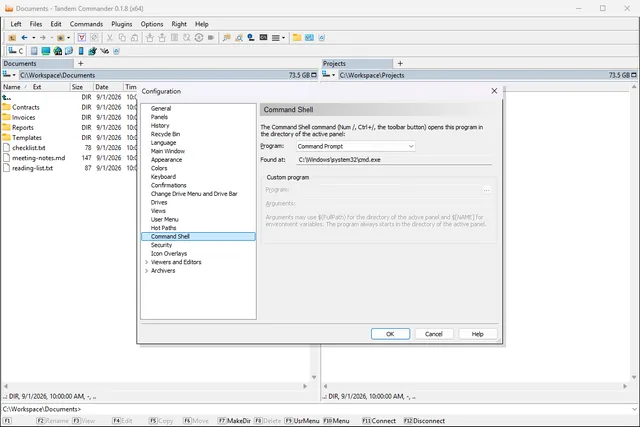Click the disk space icon beside left 73.5 GB
Image resolution: width=640 pixels, height=427 pixels.
point(314,75)
